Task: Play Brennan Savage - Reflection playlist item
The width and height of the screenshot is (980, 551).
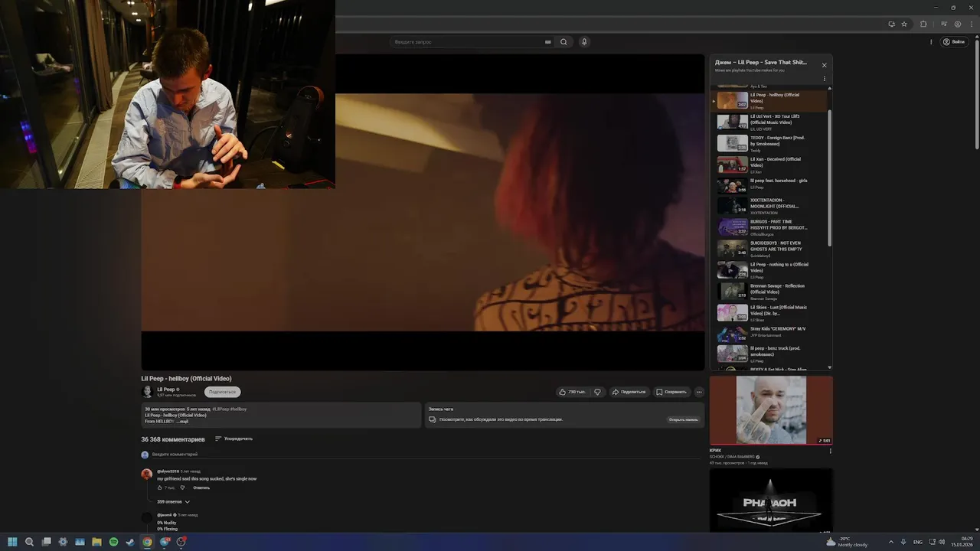Action: click(x=769, y=292)
